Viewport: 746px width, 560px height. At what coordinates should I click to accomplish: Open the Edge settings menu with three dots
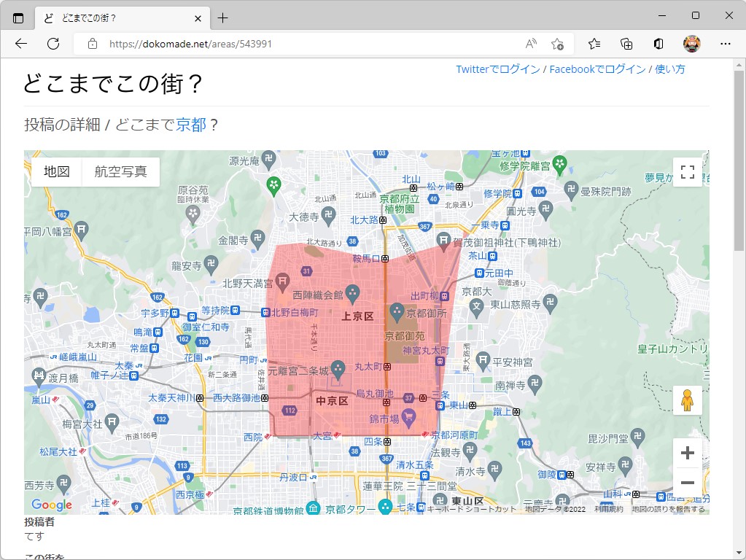pos(726,44)
